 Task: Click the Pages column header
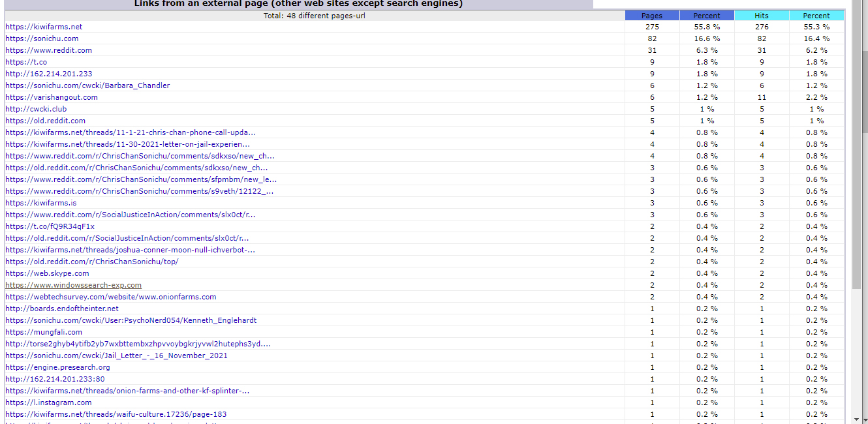pyautogui.click(x=652, y=16)
